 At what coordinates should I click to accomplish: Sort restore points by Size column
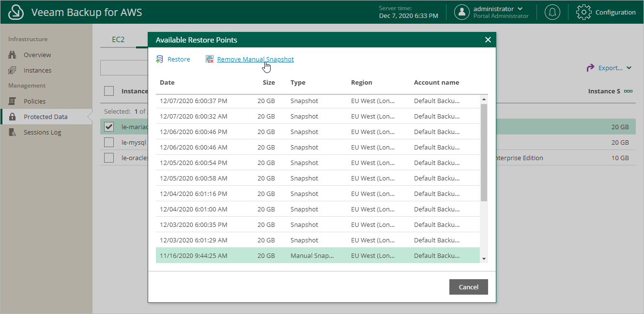pos(269,83)
